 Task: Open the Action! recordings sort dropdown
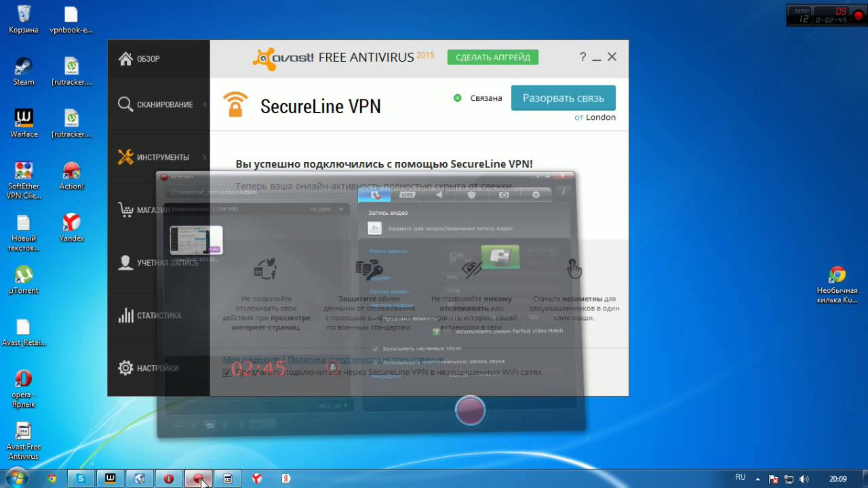(327, 209)
